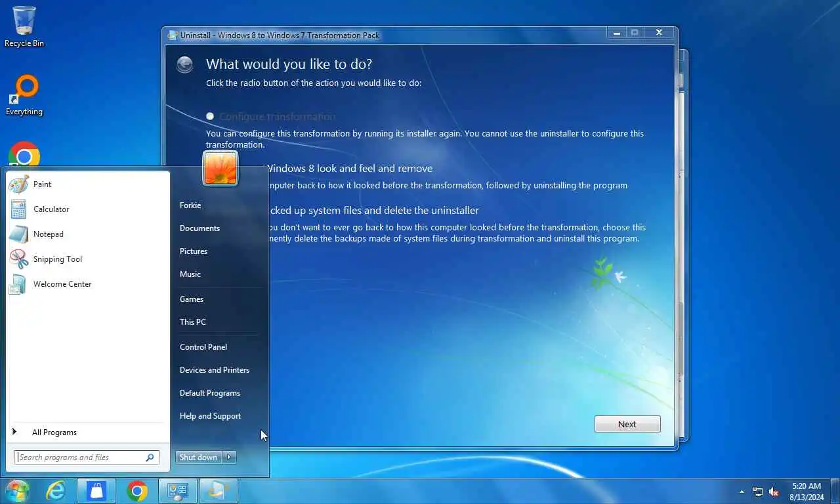Open Forkie user folder
The height and width of the screenshot is (504, 840).
click(x=190, y=205)
